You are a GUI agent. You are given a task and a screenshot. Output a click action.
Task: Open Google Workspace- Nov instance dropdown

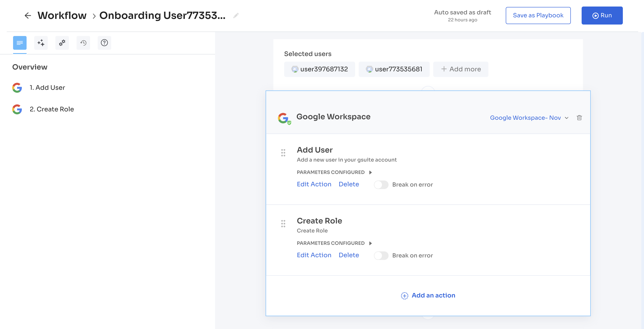tap(529, 118)
